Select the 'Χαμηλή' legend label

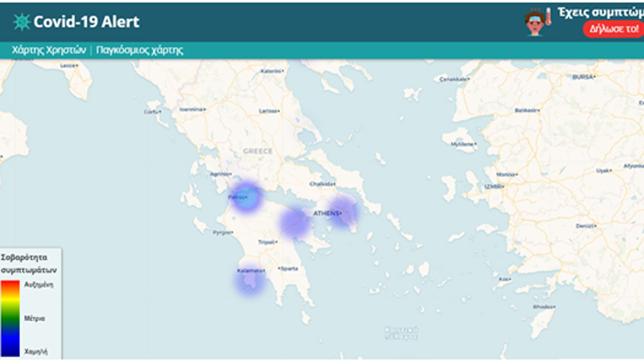(x=35, y=352)
